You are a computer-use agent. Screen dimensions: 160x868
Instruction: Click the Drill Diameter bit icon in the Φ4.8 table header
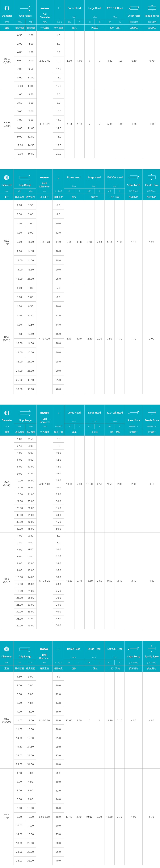pyautogui.click(x=44, y=413)
